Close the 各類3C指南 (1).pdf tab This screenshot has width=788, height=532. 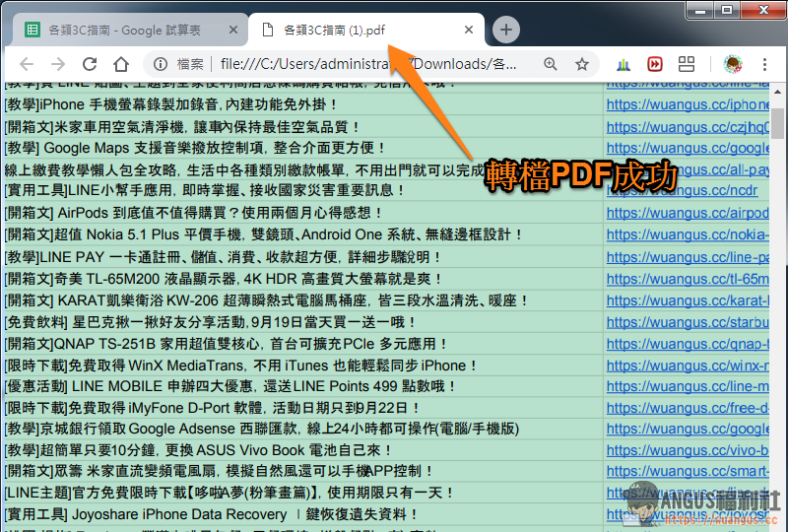pos(469,30)
